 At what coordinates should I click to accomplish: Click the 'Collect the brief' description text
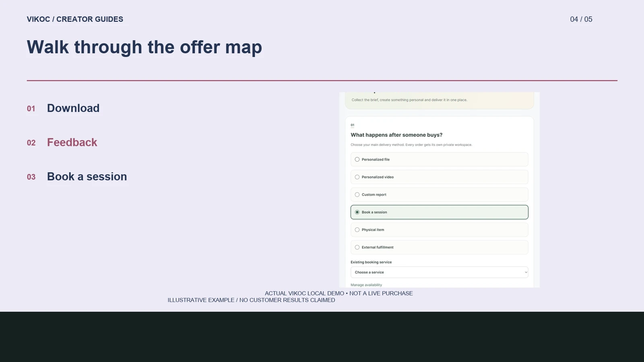409,100
